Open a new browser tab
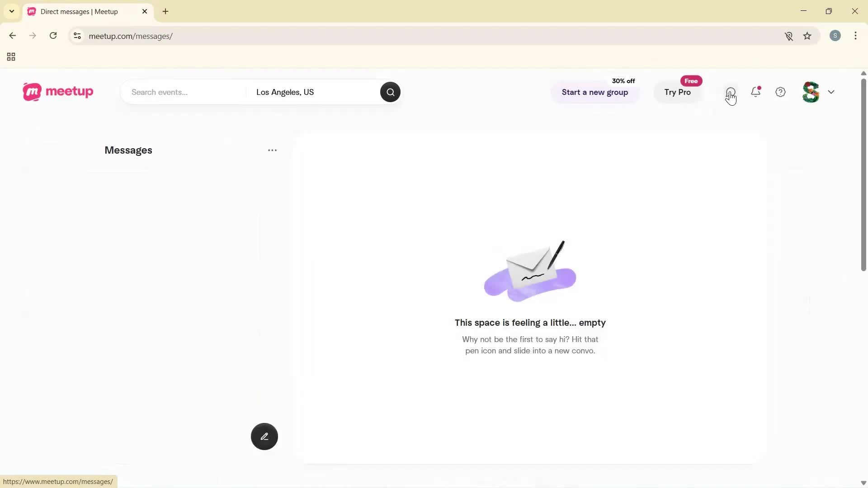868x488 pixels. coord(165,11)
